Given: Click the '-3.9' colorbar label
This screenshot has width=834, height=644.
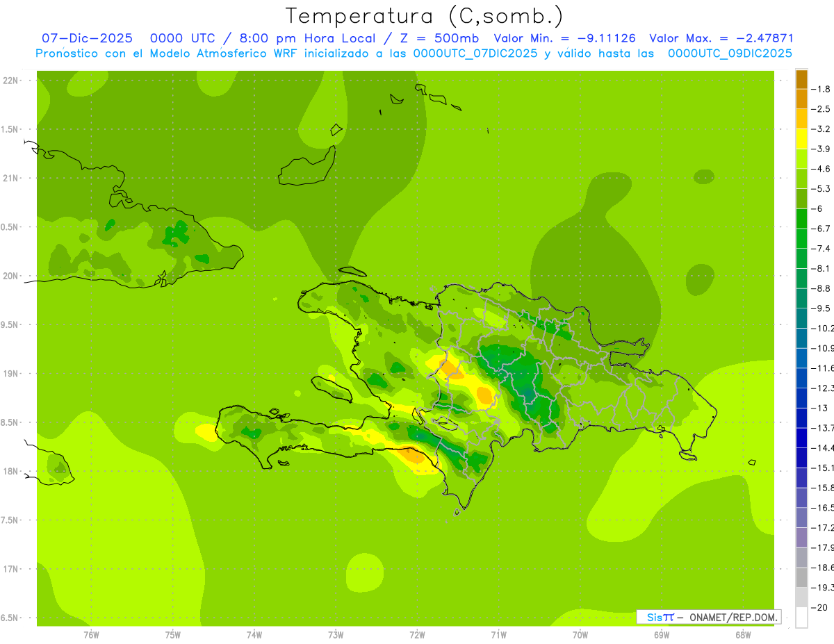Looking at the screenshot, I should pyautogui.click(x=822, y=149).
